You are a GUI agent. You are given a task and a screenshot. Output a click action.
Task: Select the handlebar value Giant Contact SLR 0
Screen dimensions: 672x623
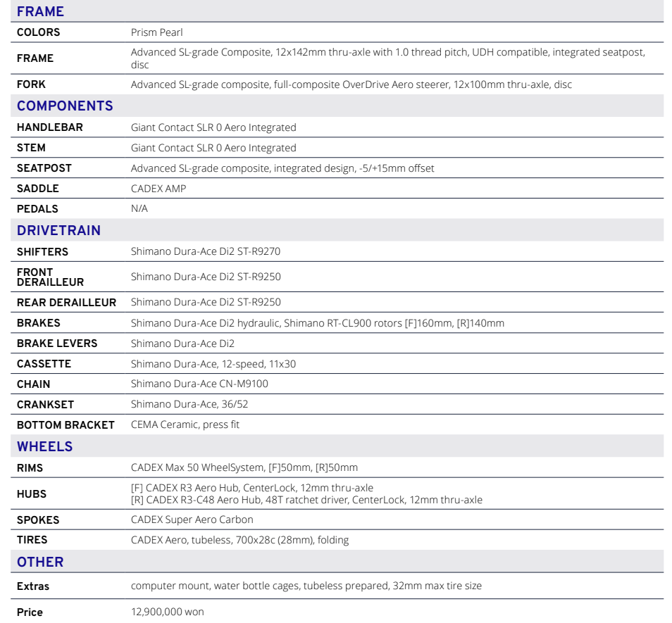click(x=213, y=127)
